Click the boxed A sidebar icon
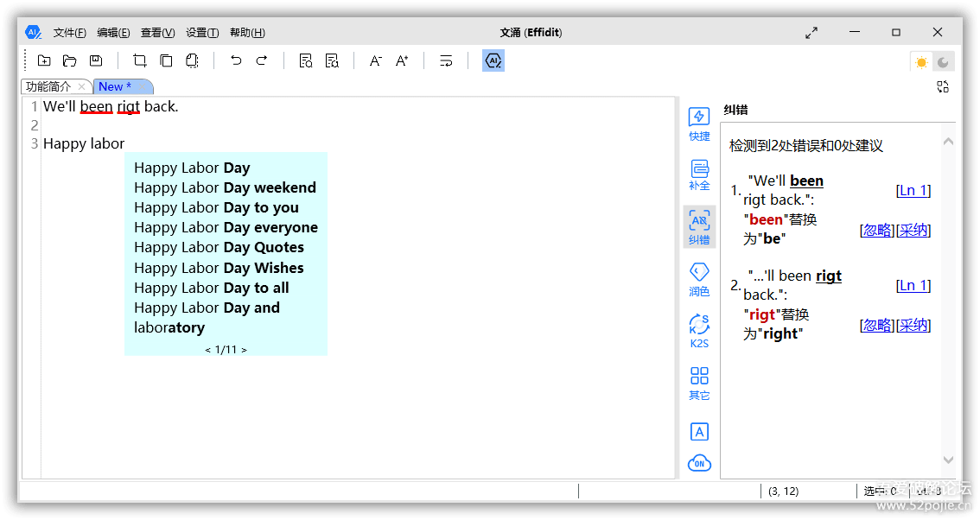 [x=699, y=432]
